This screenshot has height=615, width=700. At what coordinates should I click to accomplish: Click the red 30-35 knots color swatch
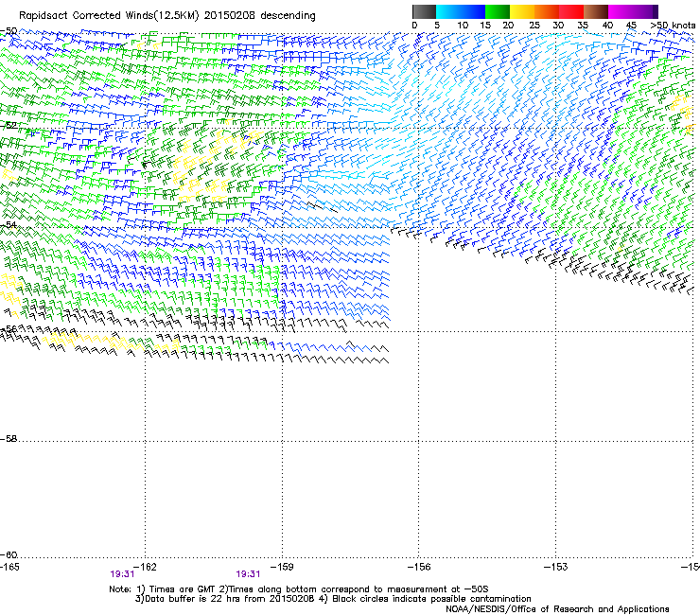571,11
